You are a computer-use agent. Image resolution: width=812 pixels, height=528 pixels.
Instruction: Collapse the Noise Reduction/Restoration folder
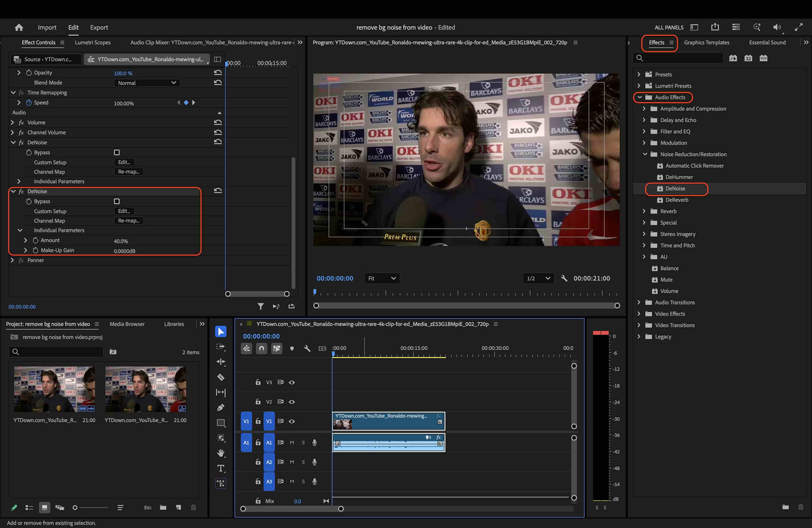click(x=645, y=154)
